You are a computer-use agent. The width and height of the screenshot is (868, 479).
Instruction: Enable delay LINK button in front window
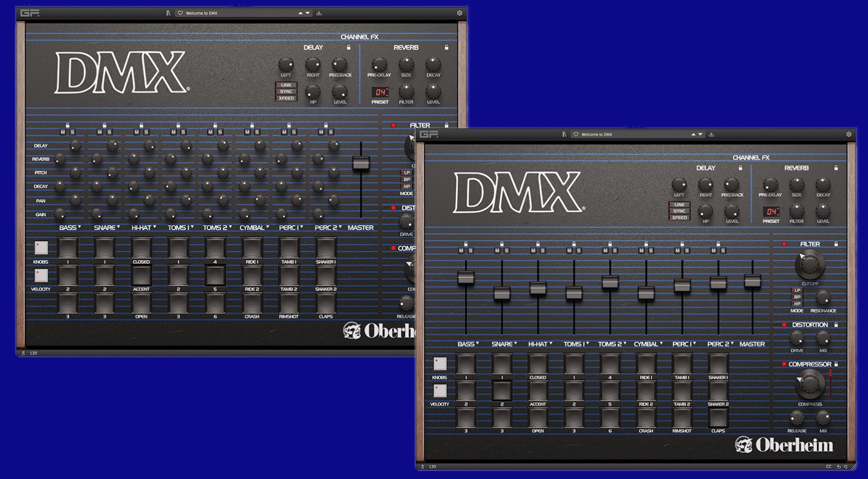(679, 204)
